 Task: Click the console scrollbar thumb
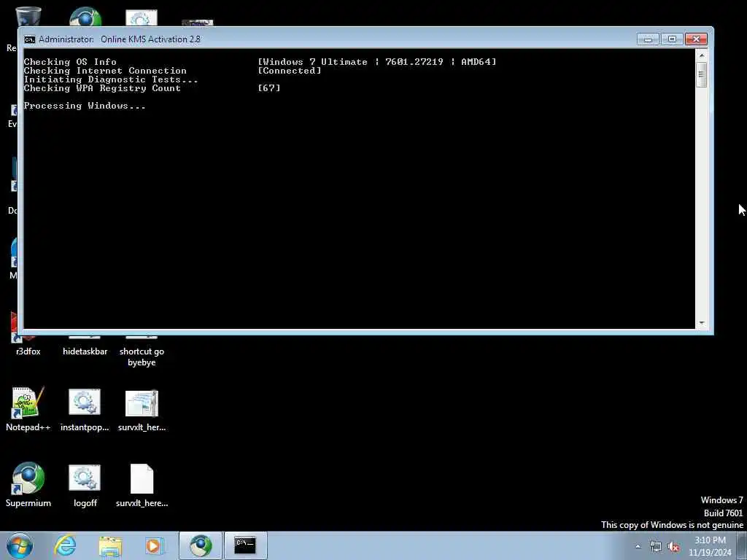click(x=701, y=75)
